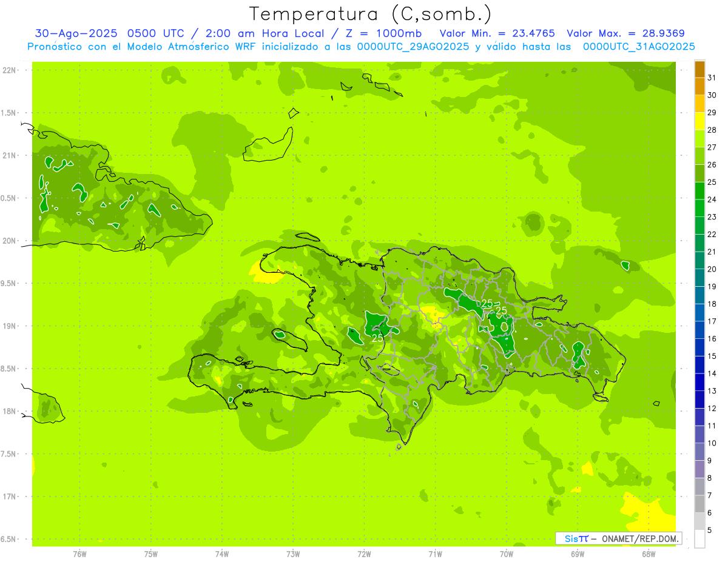Pick the brown swatch above the 31 label
Image resolution: width=728 pixels, height=562 pixels.
click(699, 69)
